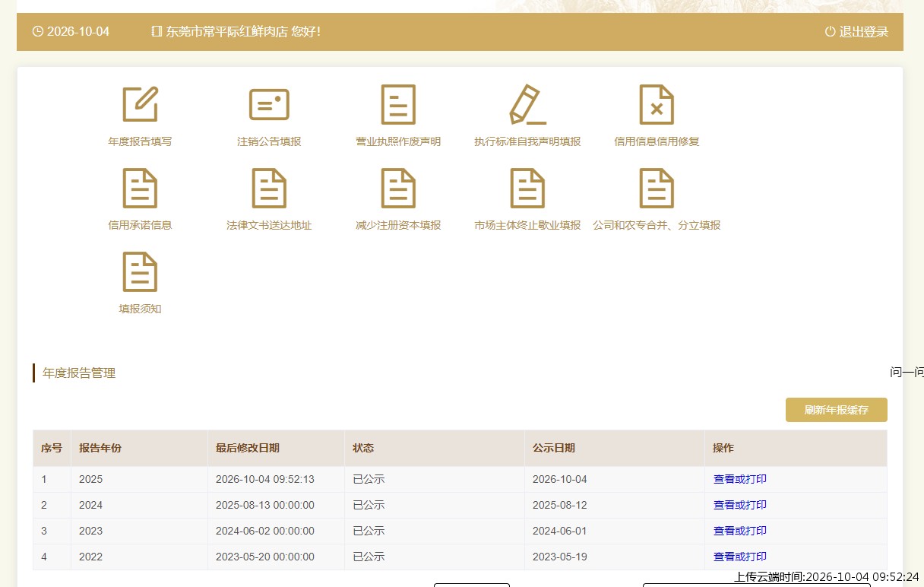Click 退出登录 to log out
Viewport: 924px width, 587px height.
(856, 32)
